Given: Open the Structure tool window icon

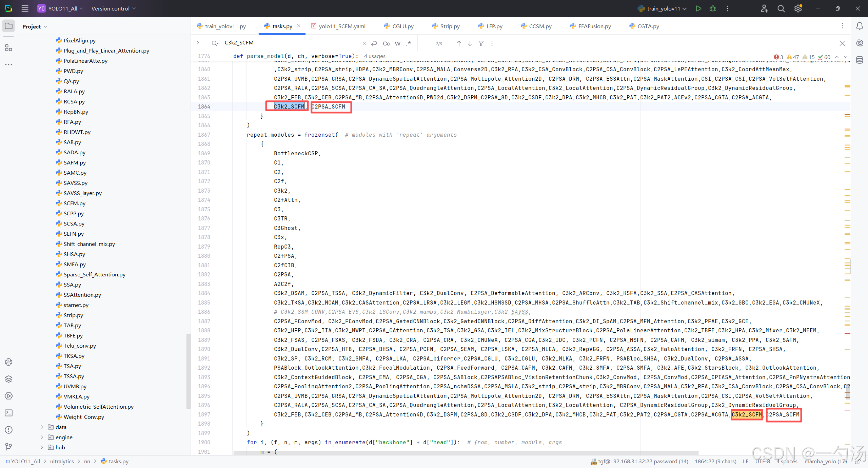Looking at the screenshot, I should coord(8,48).
